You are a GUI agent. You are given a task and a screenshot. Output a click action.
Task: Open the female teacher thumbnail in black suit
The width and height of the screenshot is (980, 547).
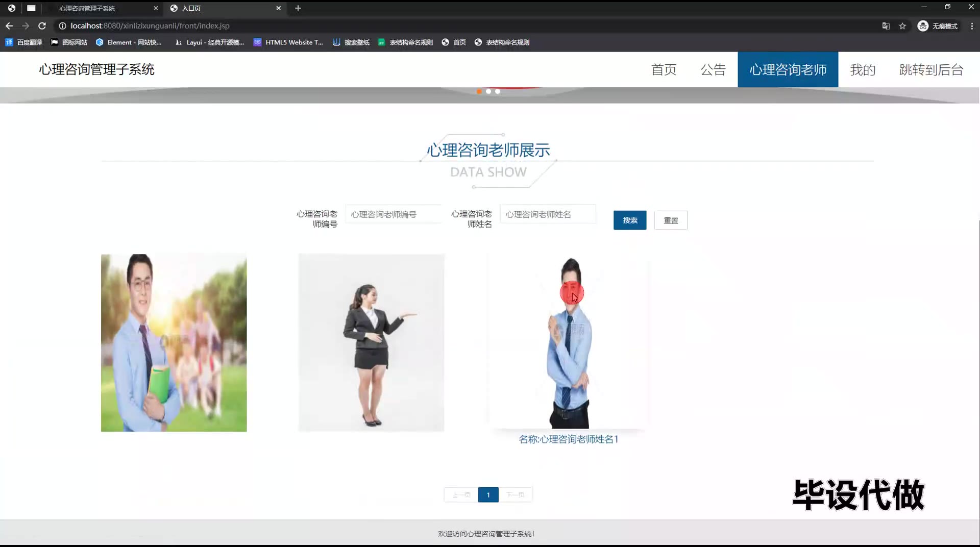click(x=371, y=343)
